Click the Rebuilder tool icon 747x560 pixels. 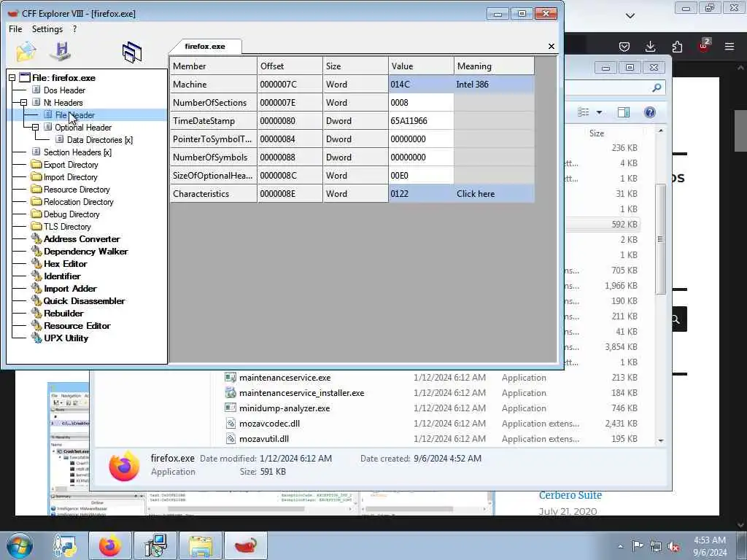tap(36, 313)
